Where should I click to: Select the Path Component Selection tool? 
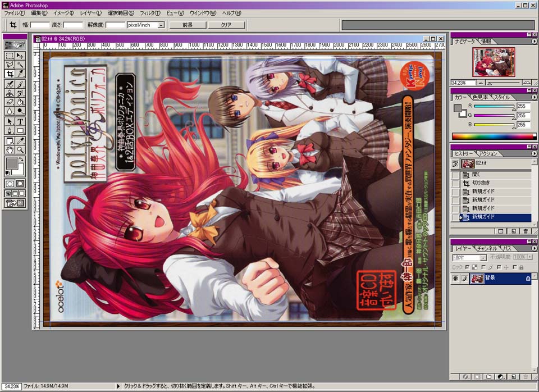click(10, 122)
